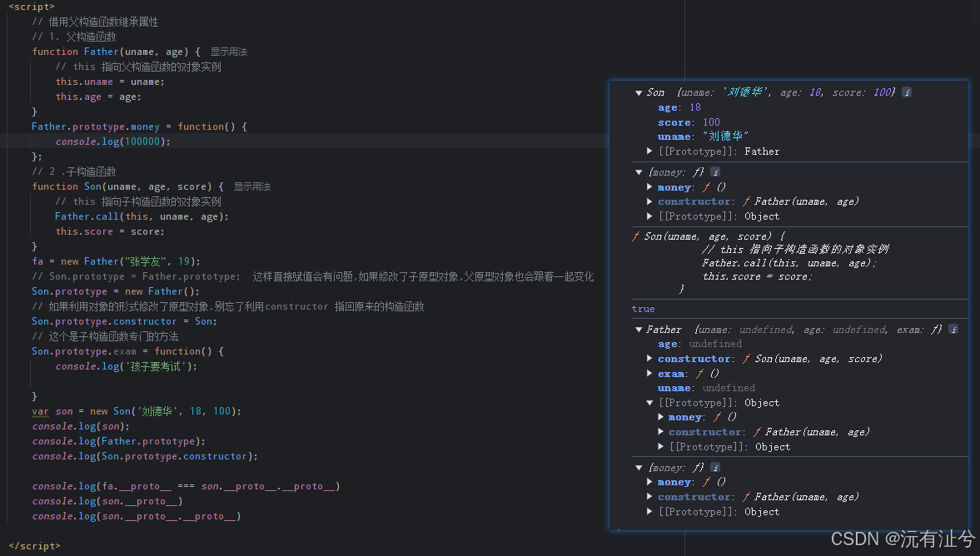
Task: Click the 显示用法 hint after function Father
Action: click(x=229, y=52)
